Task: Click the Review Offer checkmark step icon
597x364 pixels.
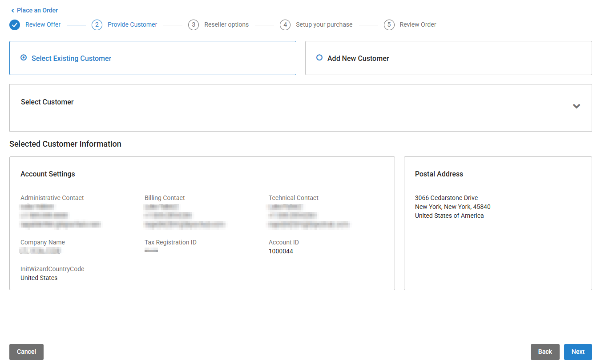Action: click(15, 25)
